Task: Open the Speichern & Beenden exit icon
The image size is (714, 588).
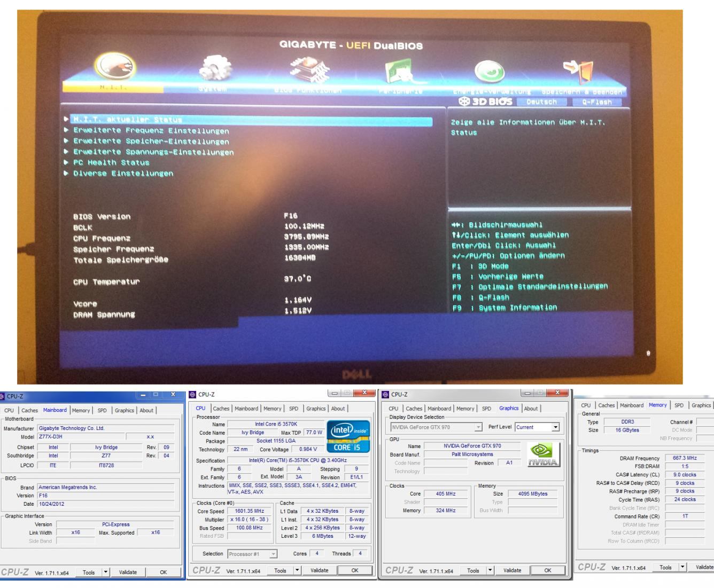Action: [x=578, y=72]
